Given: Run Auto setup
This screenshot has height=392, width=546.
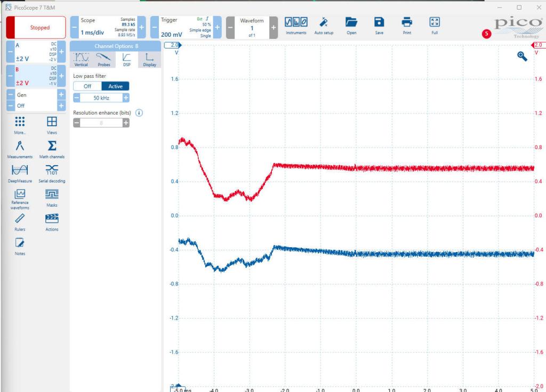Looking at the screenshot, I should pos(323,25).
